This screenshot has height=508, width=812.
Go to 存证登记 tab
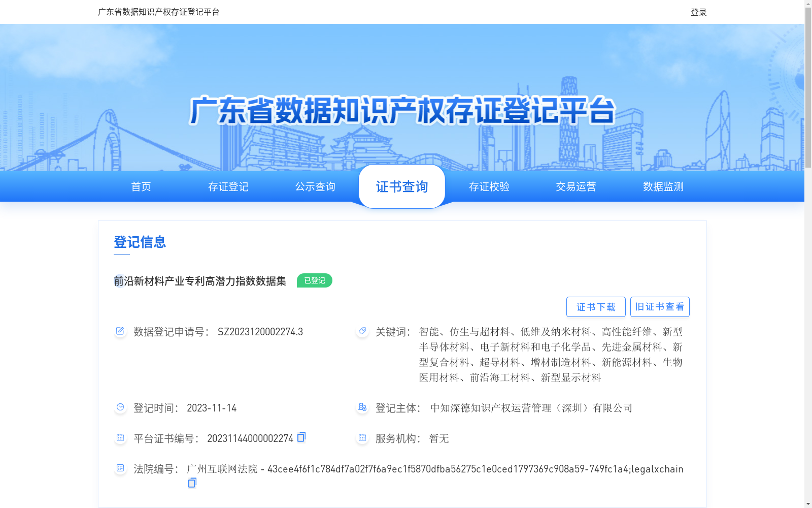[x=228, y=186]
